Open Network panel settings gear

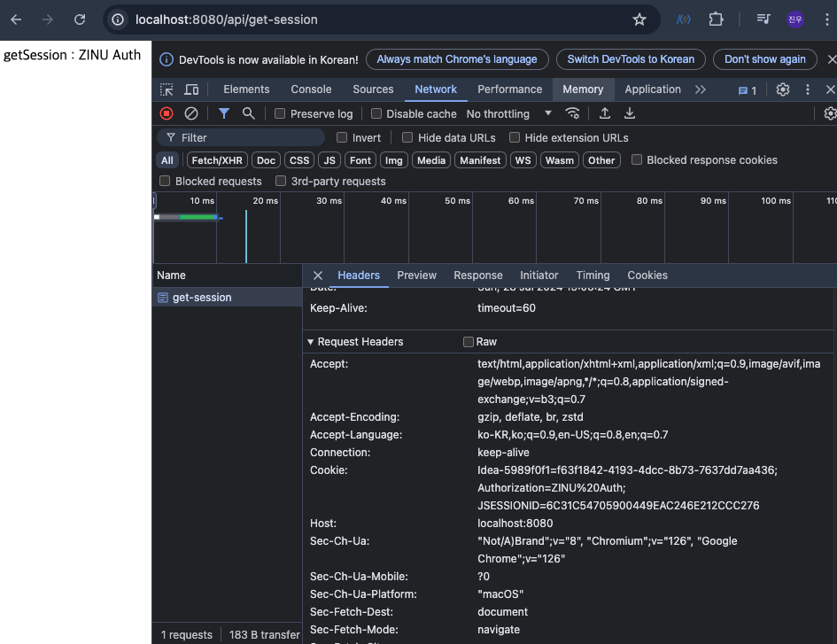(830, 113)
